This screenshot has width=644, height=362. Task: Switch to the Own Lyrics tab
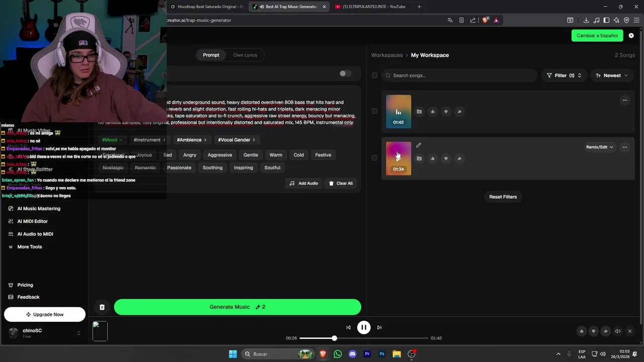pyautogui.click(x=245, y=55)
